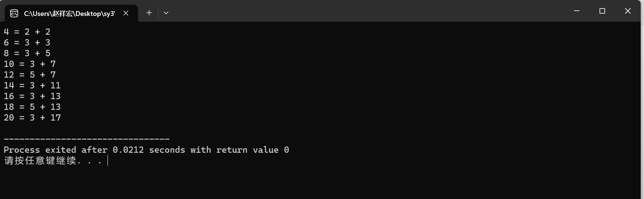
Task: Click the terminal icon on the tab
Action: (14, 14)
